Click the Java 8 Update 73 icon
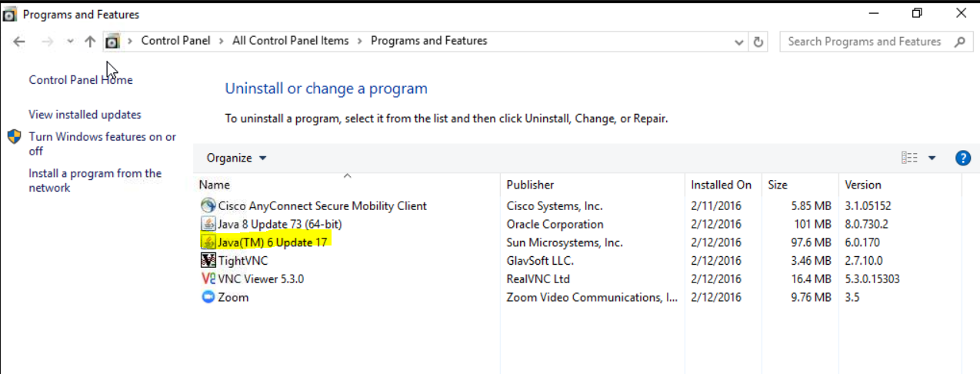 click(x=208, y=224)
